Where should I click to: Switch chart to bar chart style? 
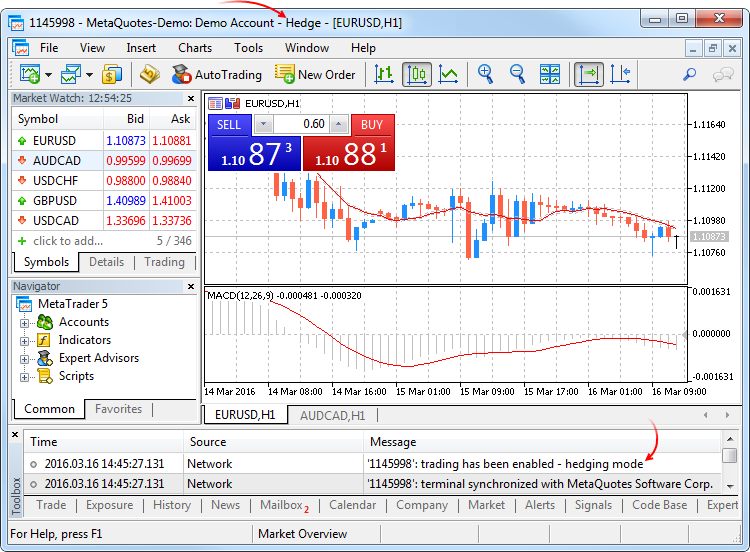(384, 74)
